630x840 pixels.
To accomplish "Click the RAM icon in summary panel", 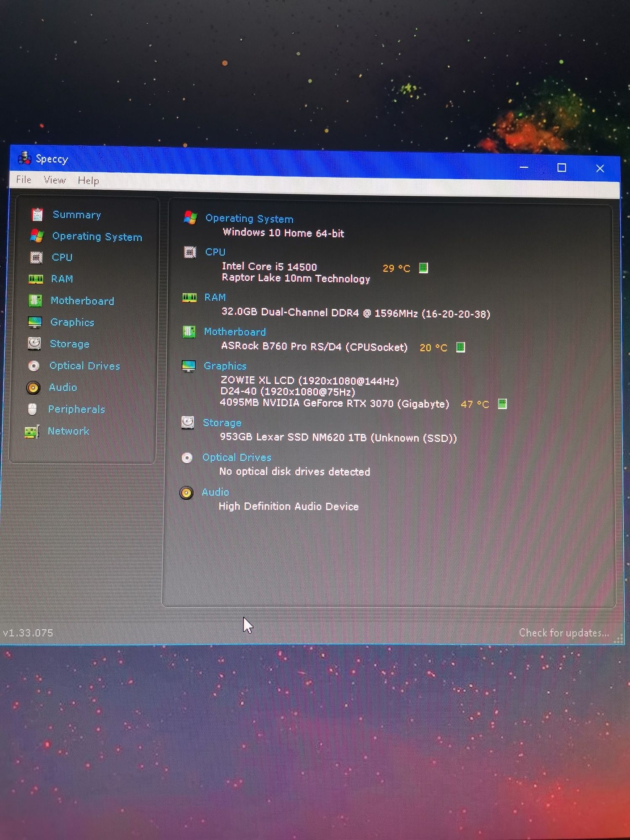I will (x=189, y=298).
